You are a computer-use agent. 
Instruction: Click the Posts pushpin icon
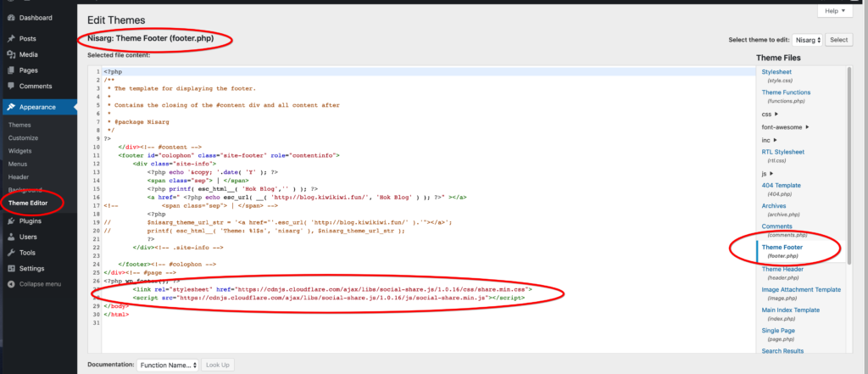point(11,39)
